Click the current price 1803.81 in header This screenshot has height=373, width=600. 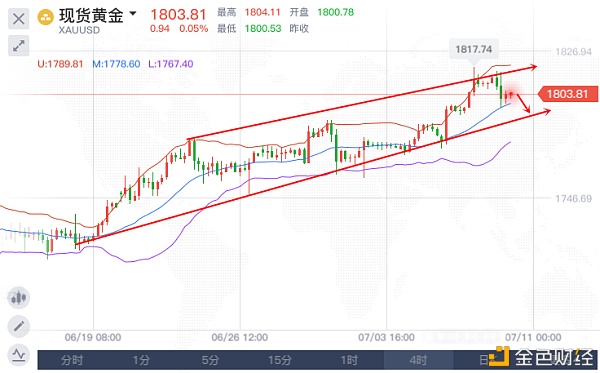(178, 15)
